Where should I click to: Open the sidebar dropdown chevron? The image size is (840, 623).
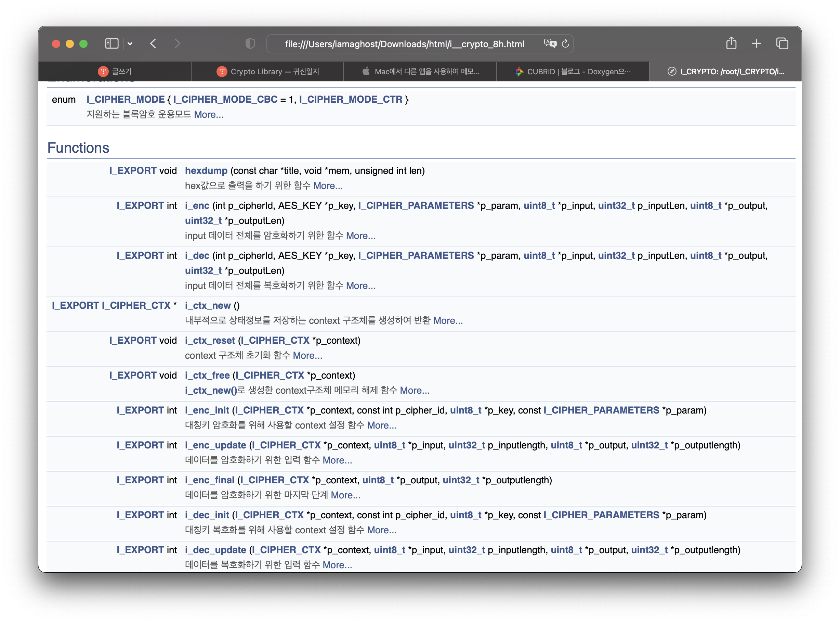(x=130, y=44)
